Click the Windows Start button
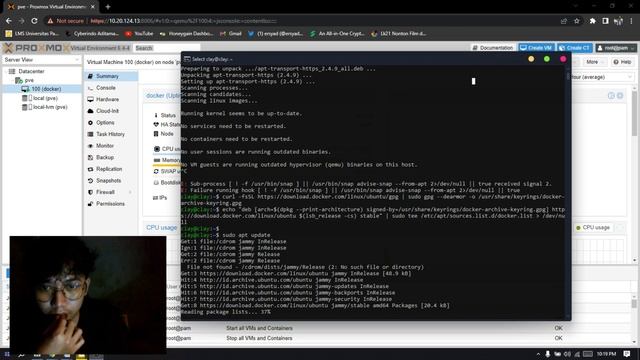Viewport: 640px width, 360px height. coord(7,354)
